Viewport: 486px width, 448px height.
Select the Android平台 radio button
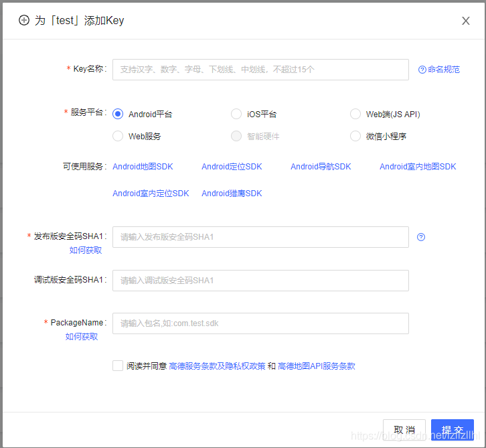click(118, 114)
